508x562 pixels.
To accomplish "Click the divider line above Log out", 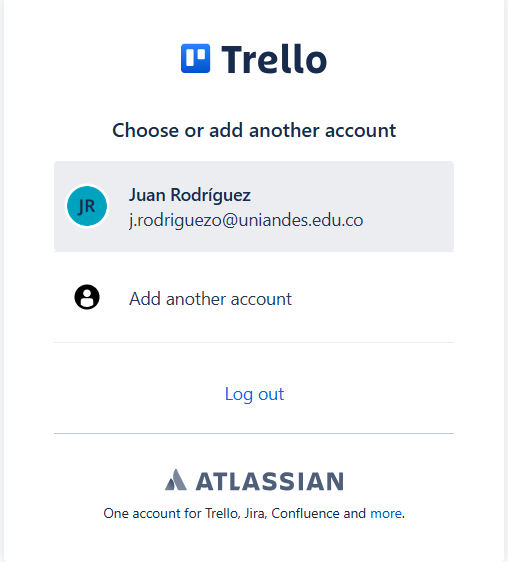I will 254,342.
